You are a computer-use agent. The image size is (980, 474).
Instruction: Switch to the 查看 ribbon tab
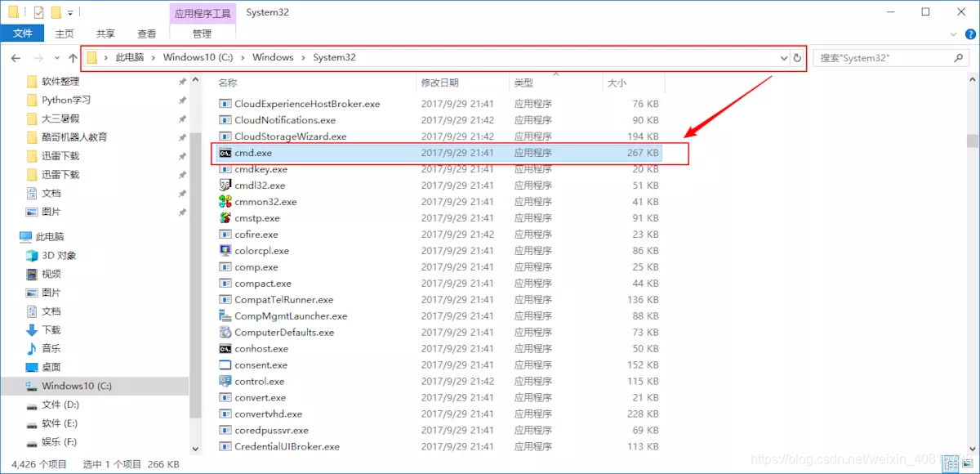(x=147, y=34)
